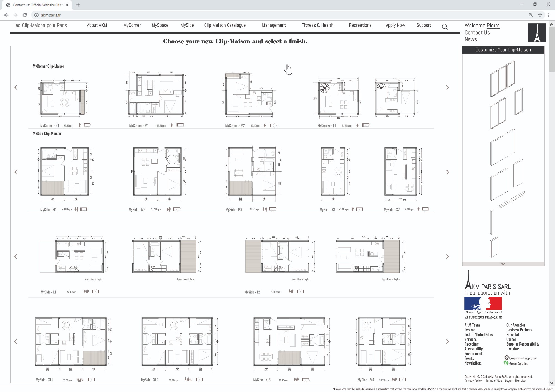This screenshot has width=555, height=392.
Task: Click the MyCorner - S1 layout icon
Action: [x=87, y=125]
